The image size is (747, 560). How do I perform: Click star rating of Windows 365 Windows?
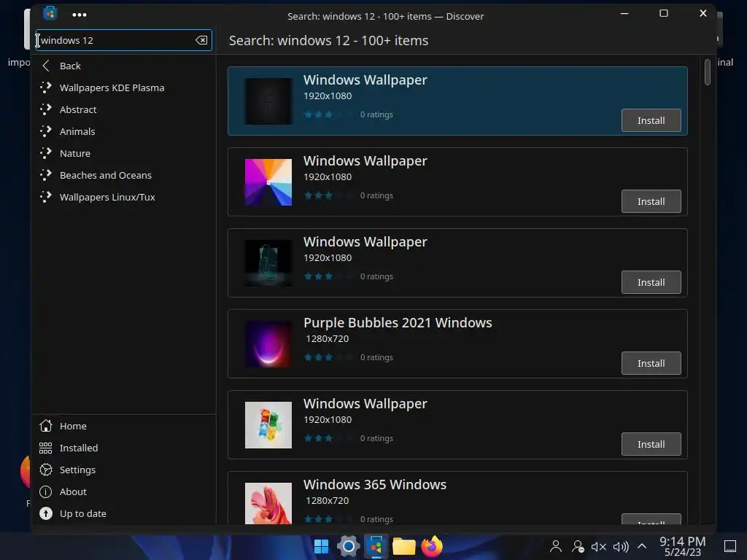click(x=329, y=519)
